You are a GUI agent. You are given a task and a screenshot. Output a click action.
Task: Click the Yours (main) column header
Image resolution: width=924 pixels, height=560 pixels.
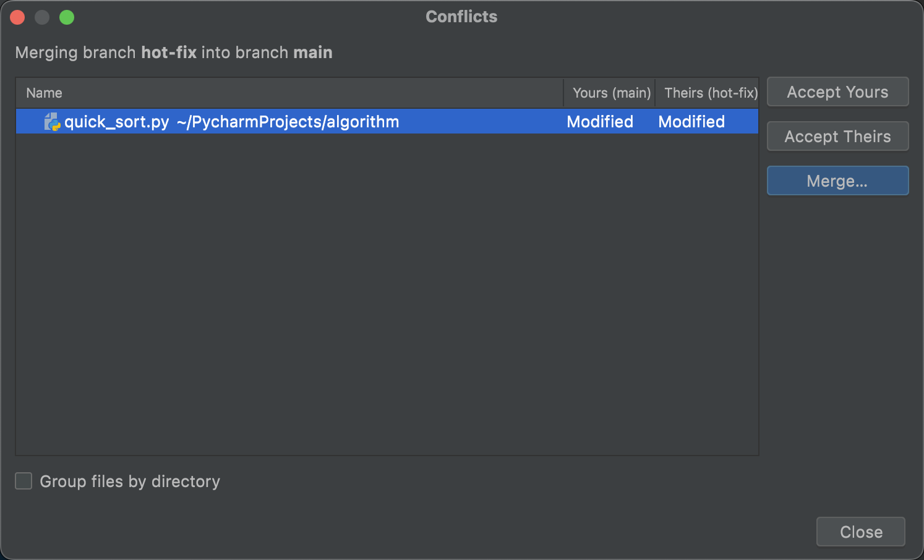click(611, 93)
